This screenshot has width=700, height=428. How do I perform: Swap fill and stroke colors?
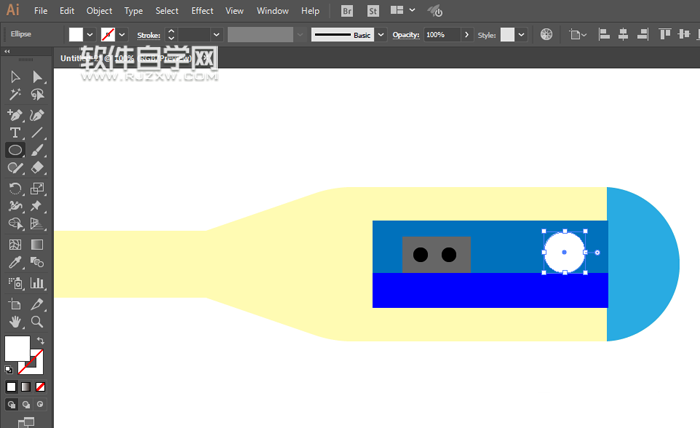coord(41,341)
